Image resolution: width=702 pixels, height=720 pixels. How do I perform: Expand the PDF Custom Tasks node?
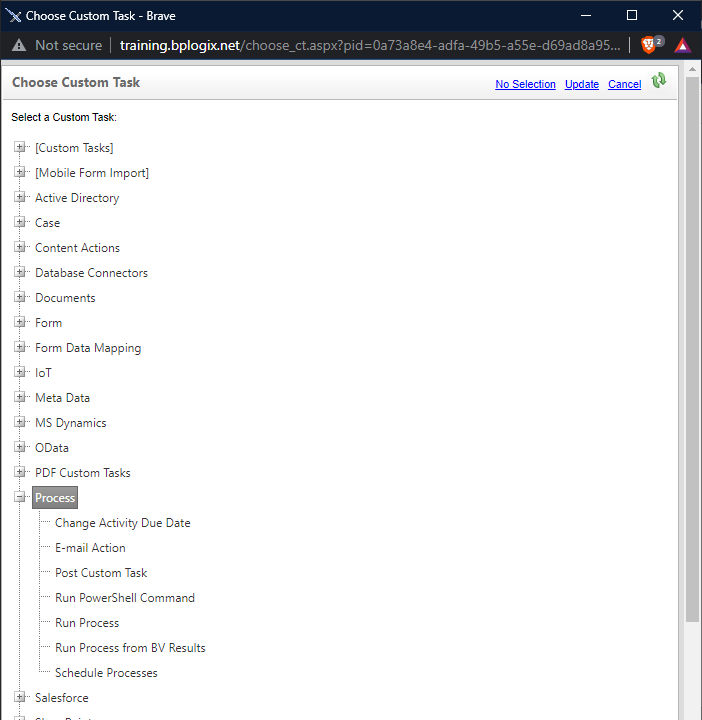point(19,472)
